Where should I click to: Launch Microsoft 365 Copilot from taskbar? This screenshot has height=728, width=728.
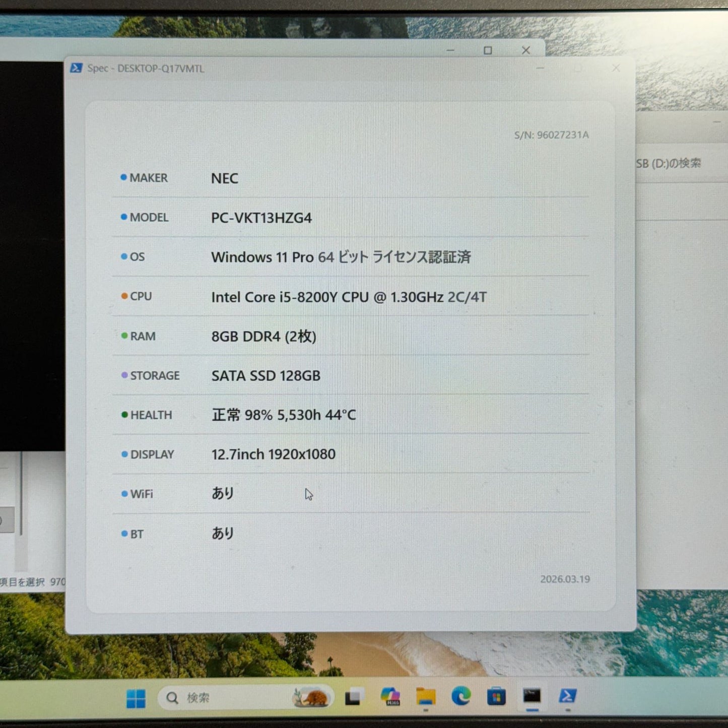pyautogui.click(x=390, y=697)
